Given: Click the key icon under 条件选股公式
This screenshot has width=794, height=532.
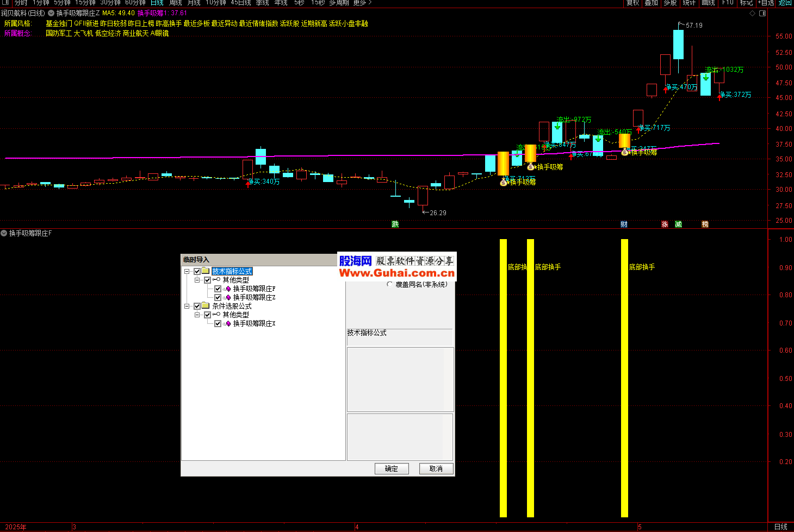Looking at the screenshot, I should click(x=216, y=314).
